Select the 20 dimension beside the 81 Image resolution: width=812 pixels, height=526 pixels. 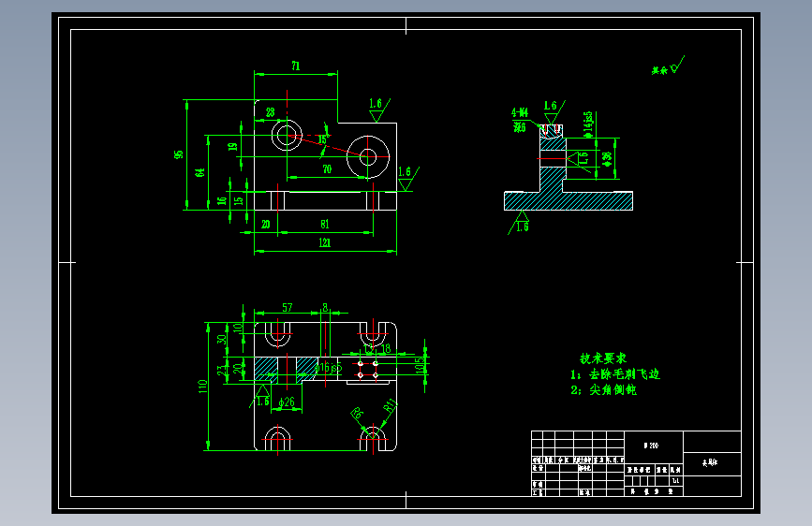(266, 225)
